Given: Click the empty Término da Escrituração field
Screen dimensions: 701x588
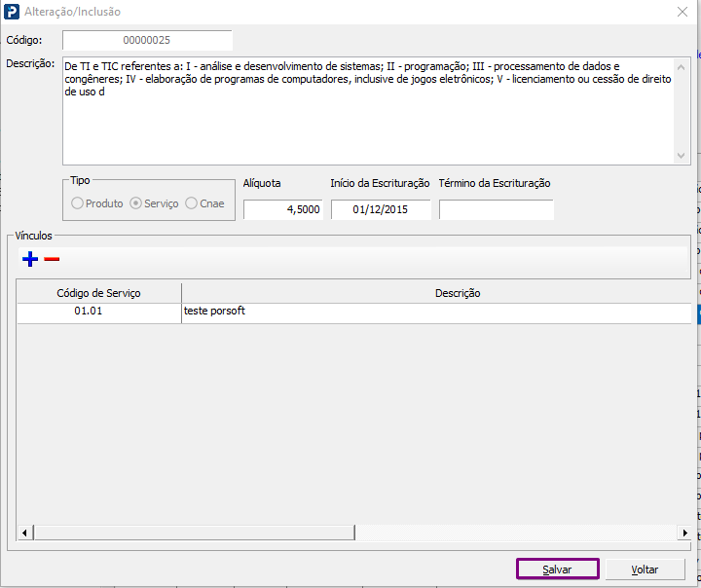Looking at the screenshot, I should point(497,209).
